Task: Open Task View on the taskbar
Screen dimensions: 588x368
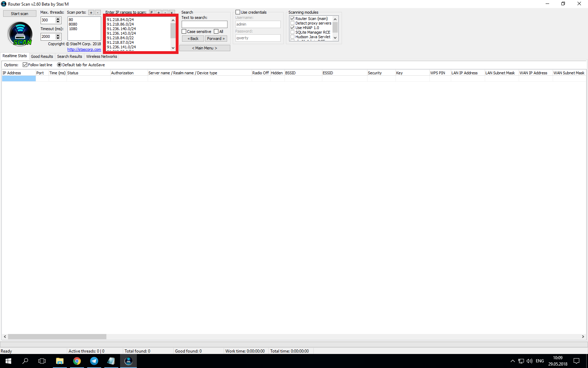Action: coord(42,361)
